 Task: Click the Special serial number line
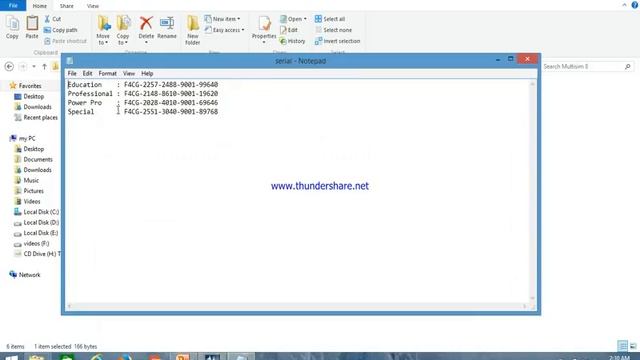click(143, 111)
